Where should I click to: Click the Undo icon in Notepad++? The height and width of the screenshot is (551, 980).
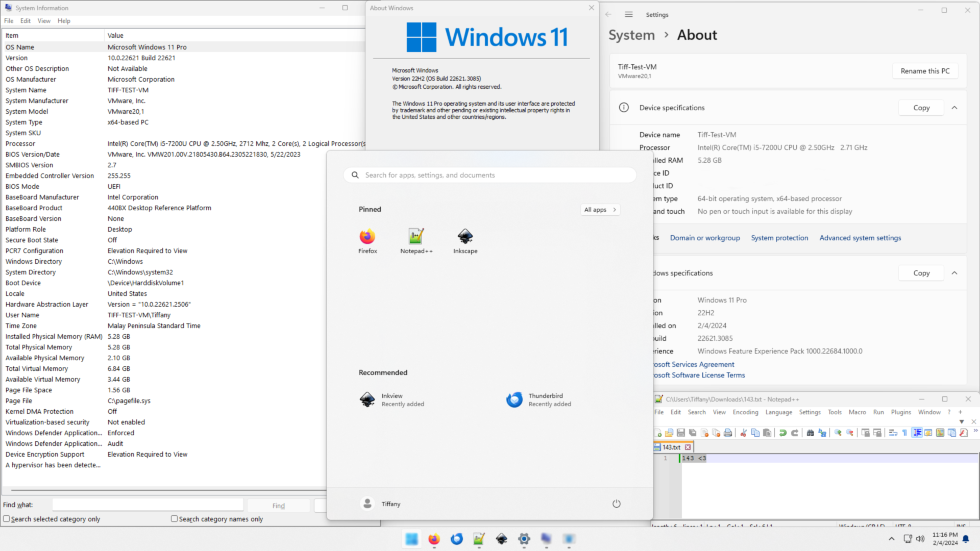tap(783, 433)
